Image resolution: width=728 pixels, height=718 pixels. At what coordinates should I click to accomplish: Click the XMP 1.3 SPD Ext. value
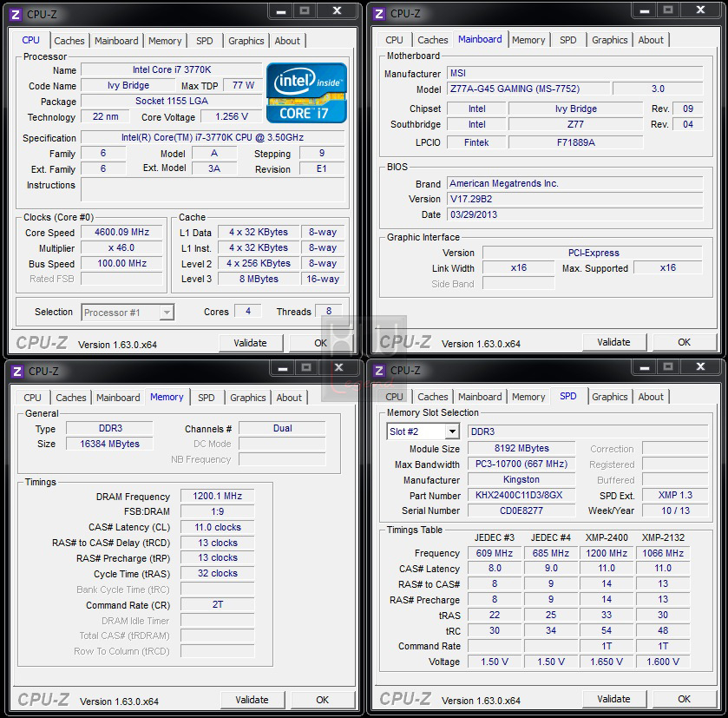[675, 496]
